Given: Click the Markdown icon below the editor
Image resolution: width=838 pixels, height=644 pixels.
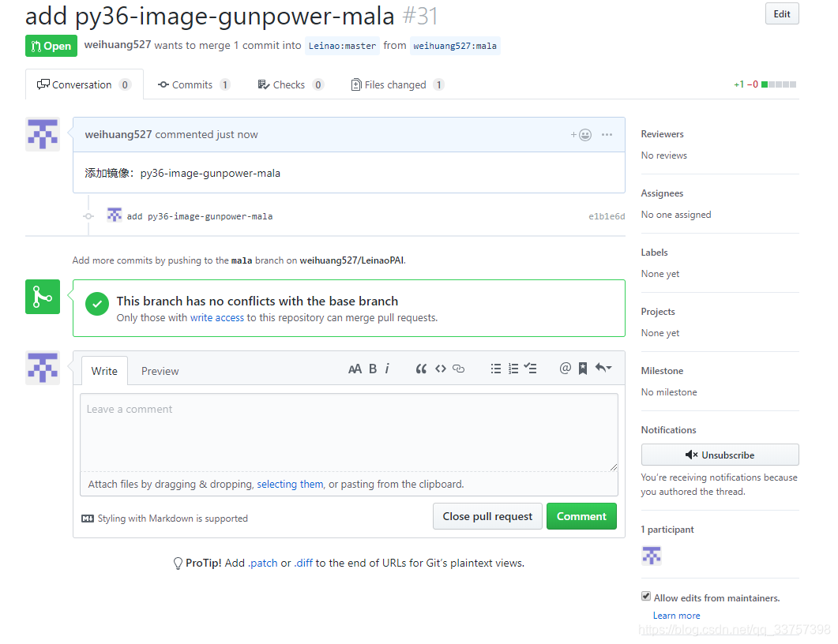Looking at the screenshot, I should click(x=88, y=519).
